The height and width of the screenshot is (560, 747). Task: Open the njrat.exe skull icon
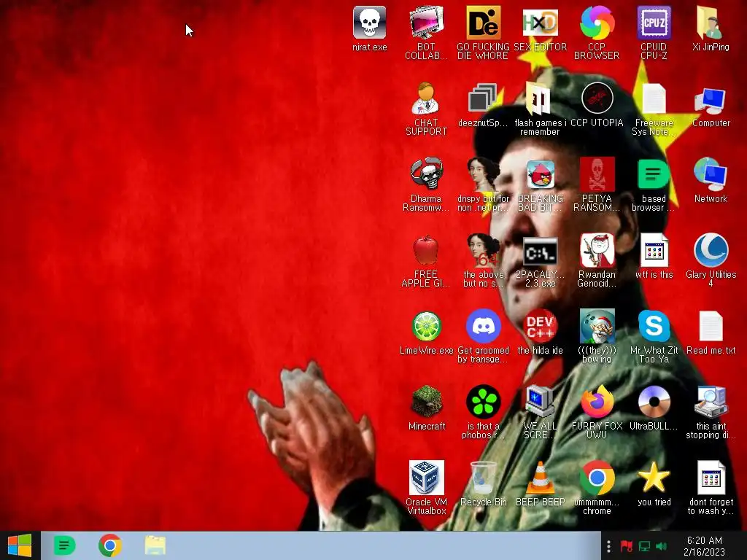(x=369, y=23)
